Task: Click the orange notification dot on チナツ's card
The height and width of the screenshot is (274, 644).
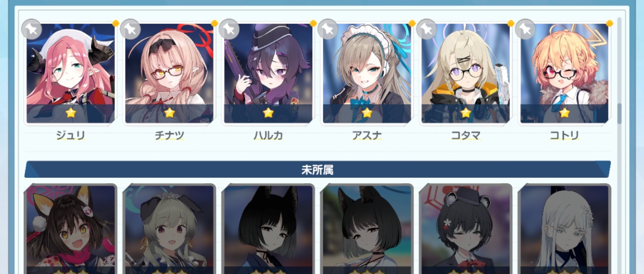Action: point(214,23)
